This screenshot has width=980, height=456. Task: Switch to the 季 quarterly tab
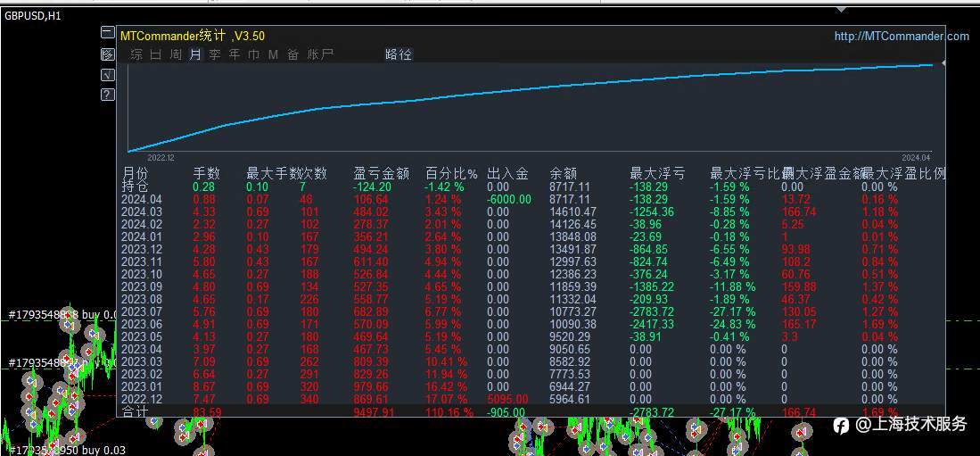pos(215,54)
